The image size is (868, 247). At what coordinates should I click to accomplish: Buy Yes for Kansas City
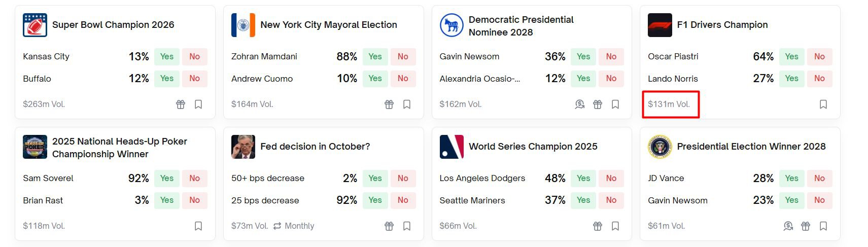(x=167, y=57)
